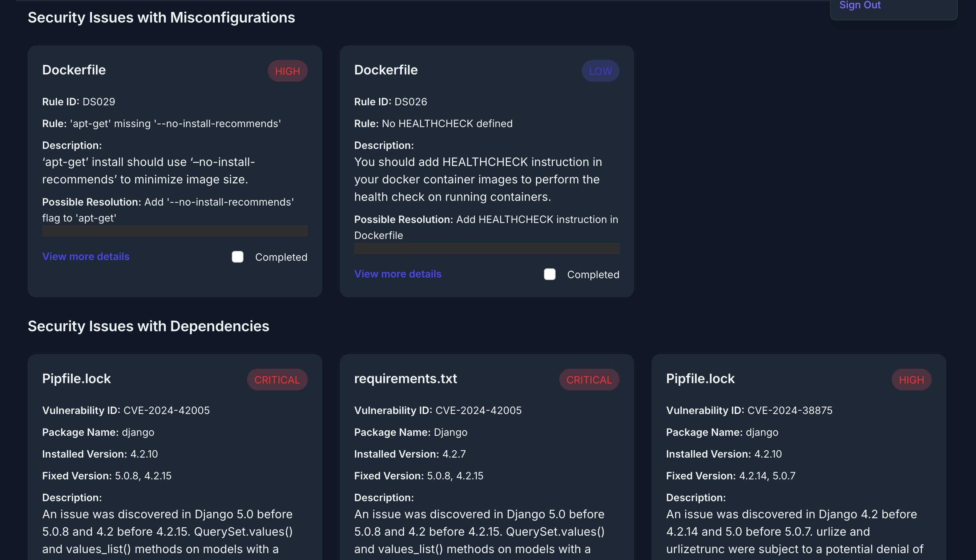The width and height of the screenshot is (976, 560).
Task: Click the 'Security Issues with Dependencies' heading
Action: 148,326
